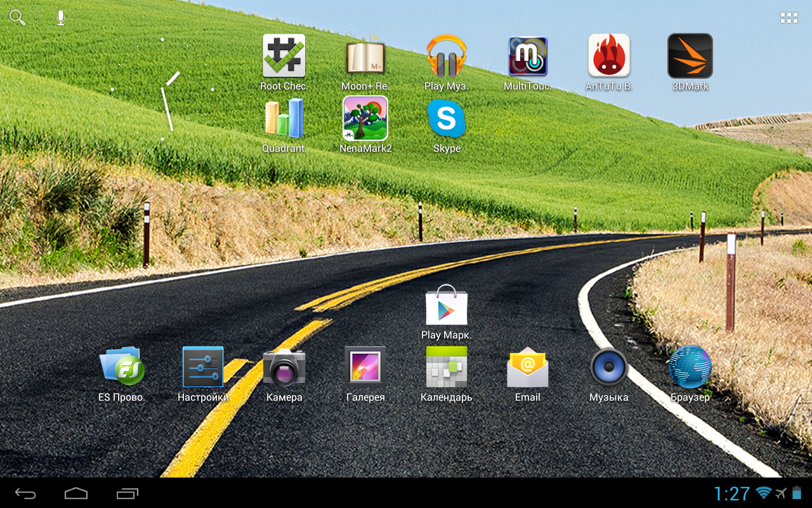Open the Календарь calendar app

(447, 366)
